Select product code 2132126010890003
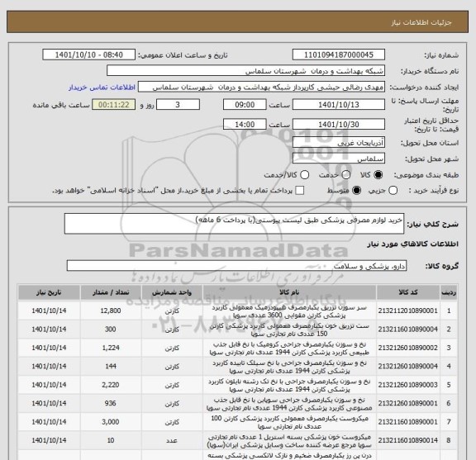 click(x=407, y=385)
